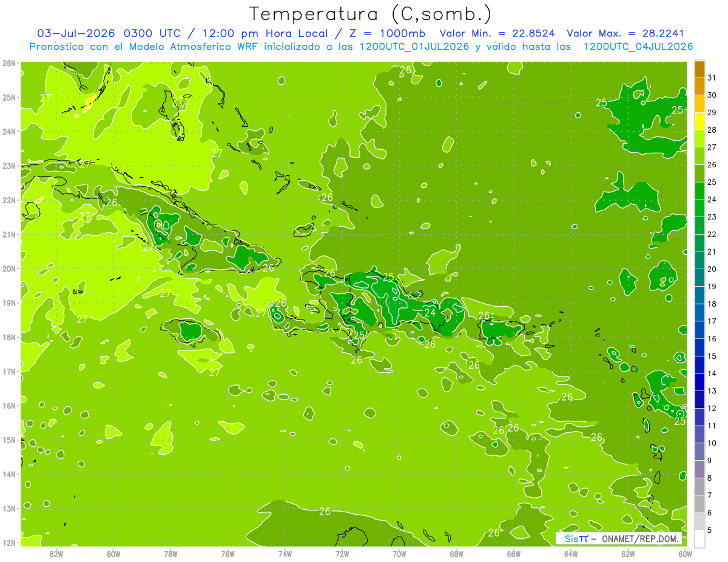The height and width of the screenshot is (562, 728).
Task: Click the "25N" latitude label
Action: pyautogui.click(x=9, y=98)
